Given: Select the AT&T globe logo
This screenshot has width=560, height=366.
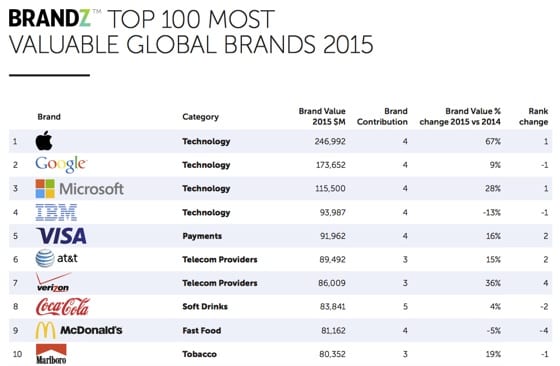Looking at the screenshot, I should (x=45, y=259).
